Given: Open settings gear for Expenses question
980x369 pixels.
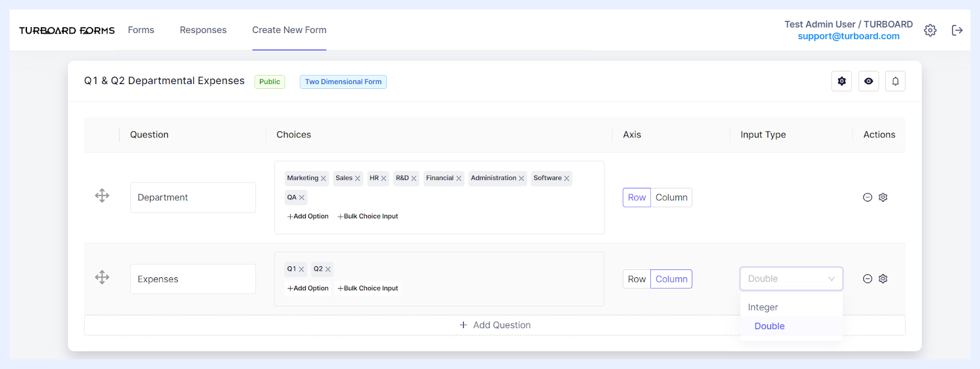Looking at the screenshot, I should [x=883, y=279].
